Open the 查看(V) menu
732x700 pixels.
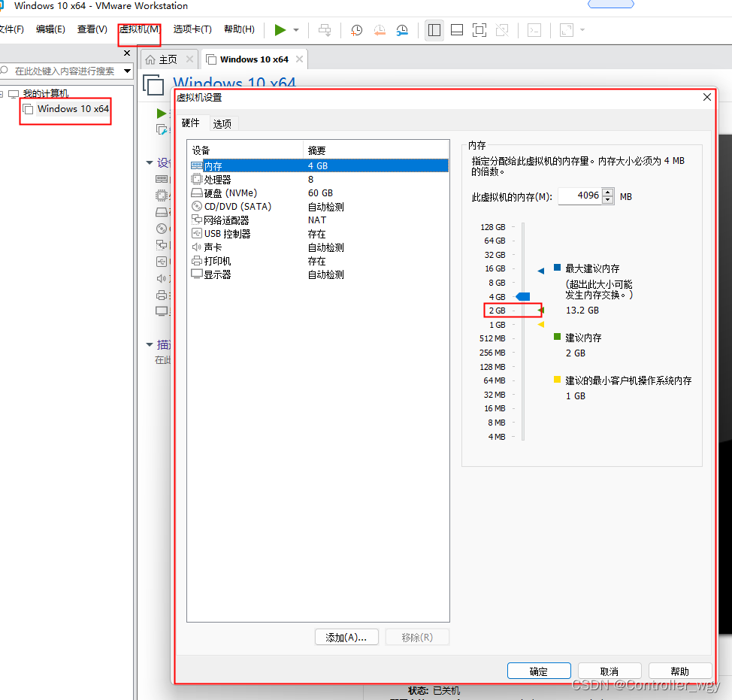[x=92, y=29]
